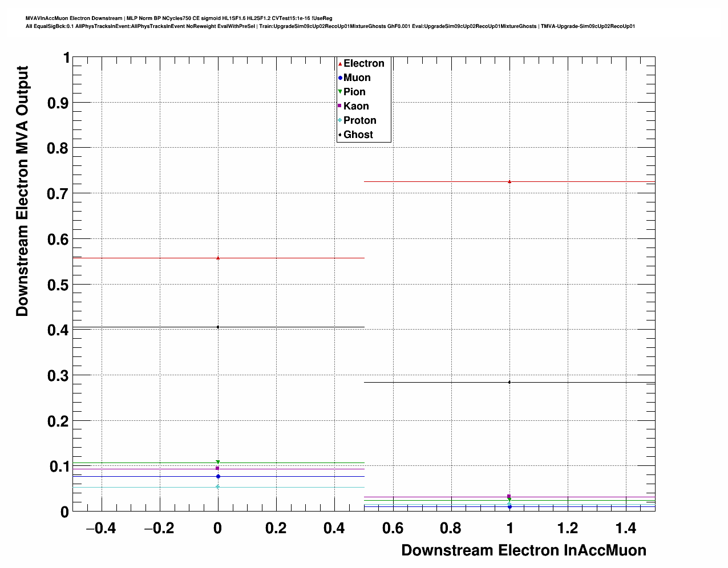Click the Muon legend entry
This screenshot has width=728, height=568.
click(354, 78)
